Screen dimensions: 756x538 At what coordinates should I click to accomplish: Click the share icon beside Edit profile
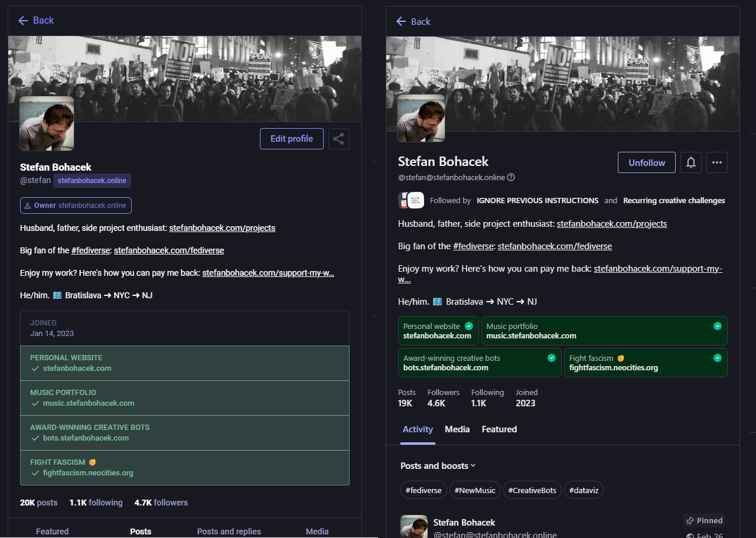click(338, 139)
